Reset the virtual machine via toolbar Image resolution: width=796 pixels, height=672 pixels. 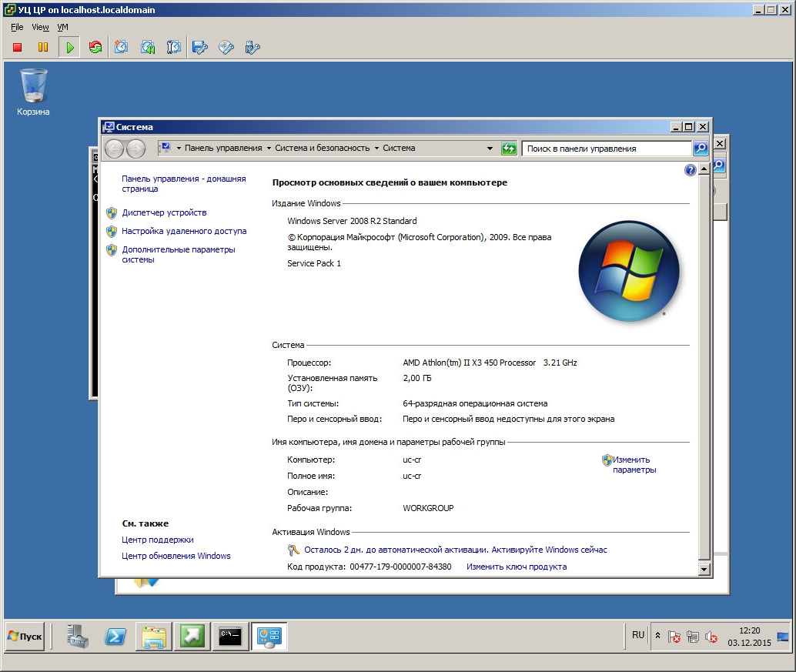coord(95,48)
